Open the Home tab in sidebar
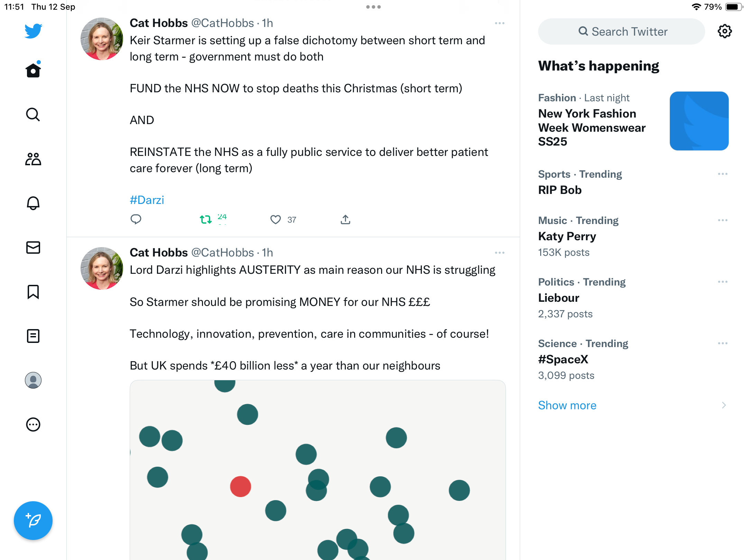 tap(33, 70)
